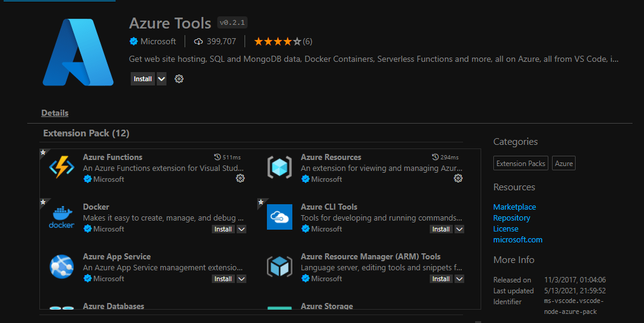Click the Extension Pack (12) heading
This screenshot has width=644, height=323.
coord(86,133)
